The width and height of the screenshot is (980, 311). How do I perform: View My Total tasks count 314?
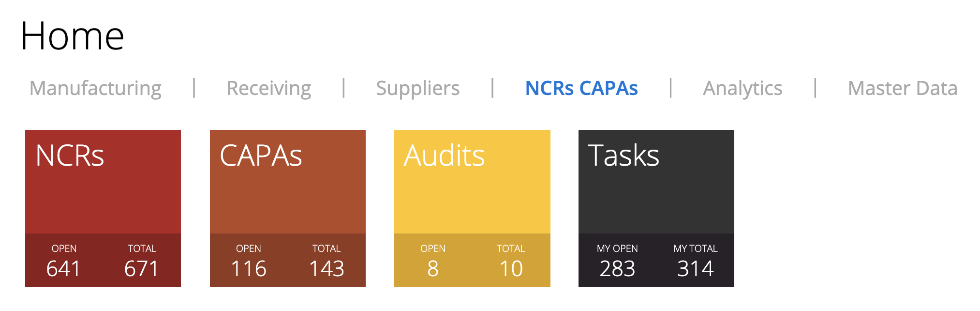696,268
